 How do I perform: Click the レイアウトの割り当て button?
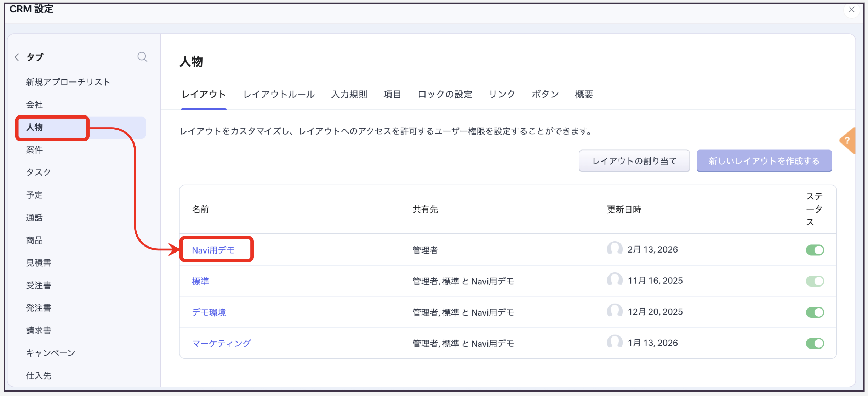[634, 161]
